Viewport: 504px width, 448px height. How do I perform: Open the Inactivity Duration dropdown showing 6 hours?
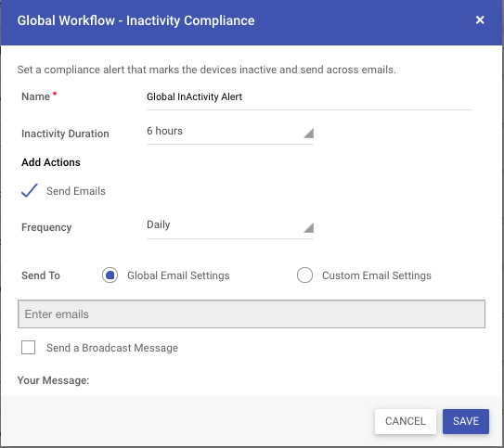tap(230, 132)
